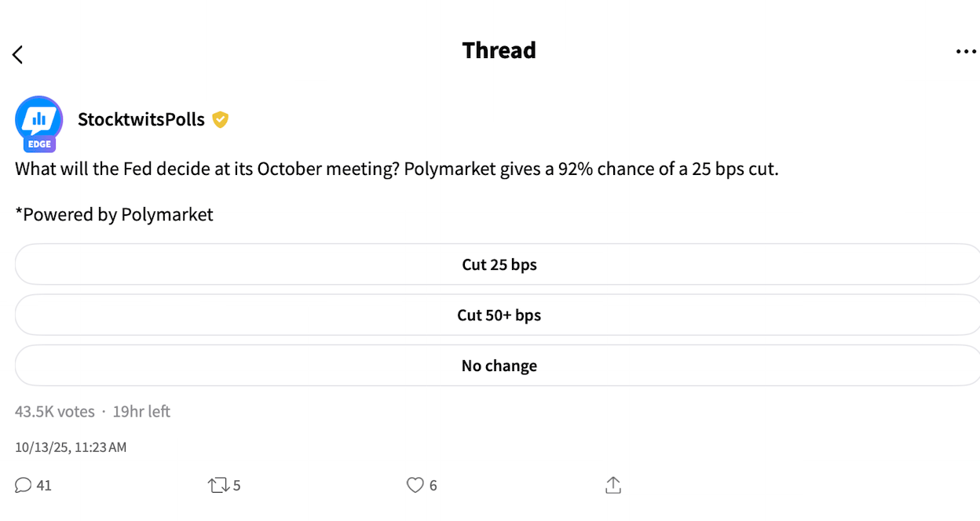Open the three-dot more options menu
Viewport: 980px width, 521px height.
coord(966,52)
